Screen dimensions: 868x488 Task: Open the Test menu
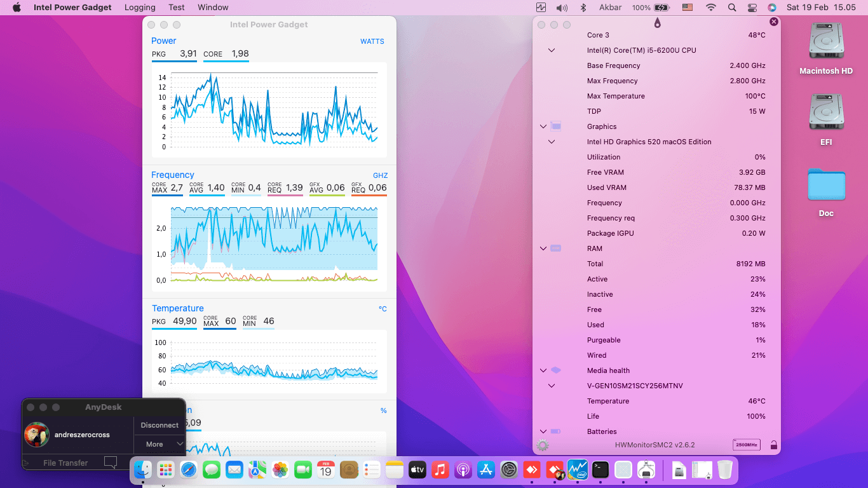point(177,8)
